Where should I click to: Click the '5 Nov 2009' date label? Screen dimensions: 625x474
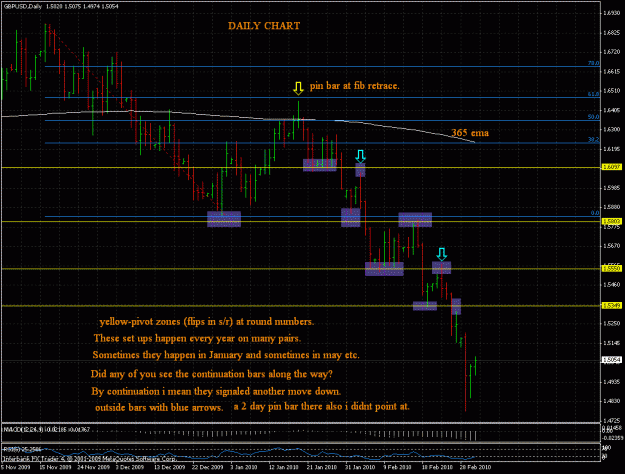point(16,467)
